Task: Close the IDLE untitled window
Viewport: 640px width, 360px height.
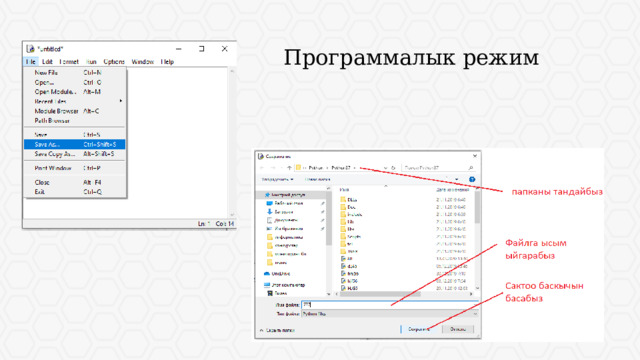Action: pos(224,49)
